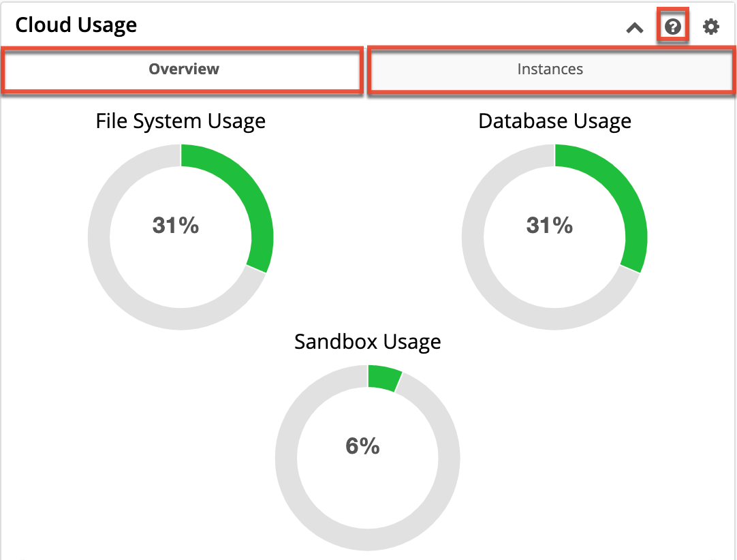The height and width of the screenshot is (560, 737).
Task: Open the dashlet configuration options
Action: [711, 27]
